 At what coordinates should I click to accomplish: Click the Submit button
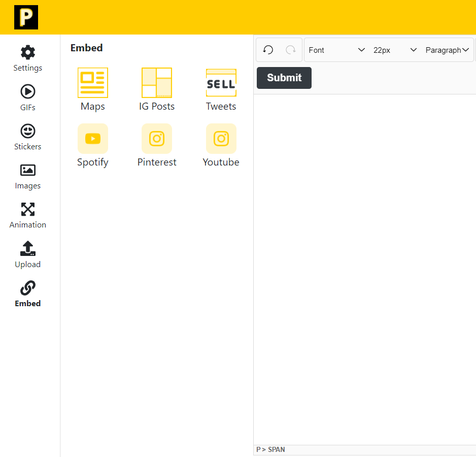[x=284, y=78]
